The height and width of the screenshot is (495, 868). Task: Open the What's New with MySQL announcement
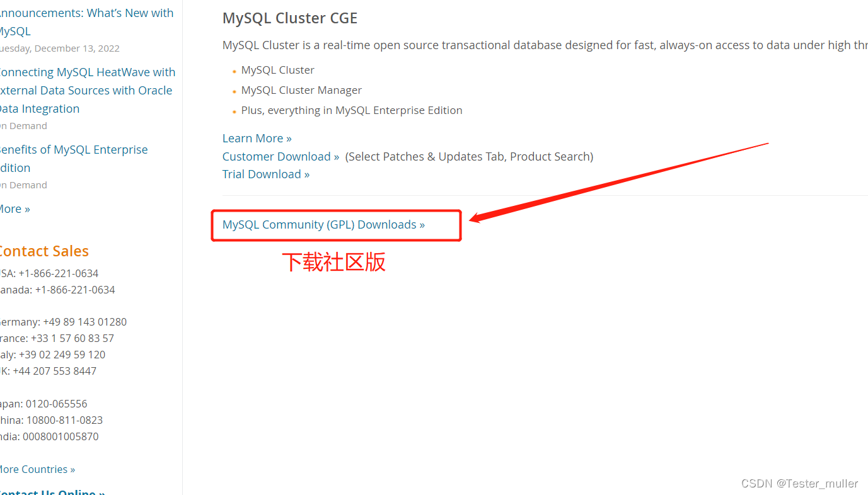click(86, 22)
